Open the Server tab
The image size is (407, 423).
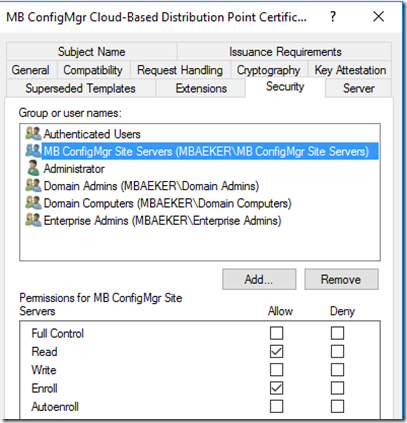(x=359, y=88)
